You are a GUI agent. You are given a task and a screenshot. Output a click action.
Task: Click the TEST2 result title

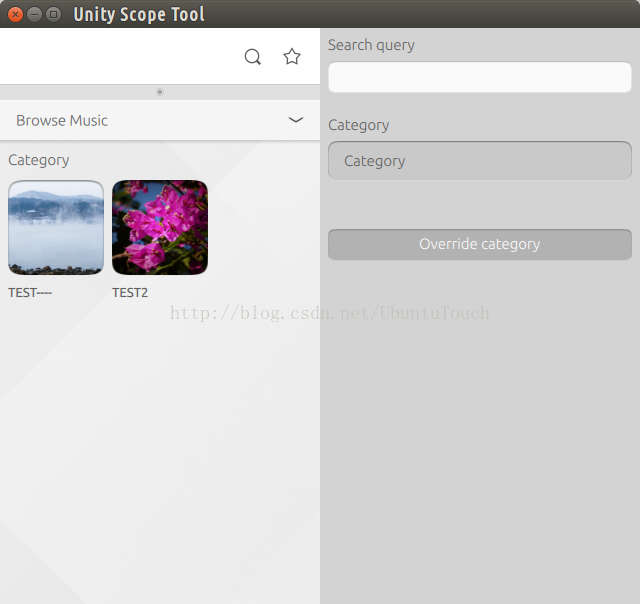(x=130, y=293)
